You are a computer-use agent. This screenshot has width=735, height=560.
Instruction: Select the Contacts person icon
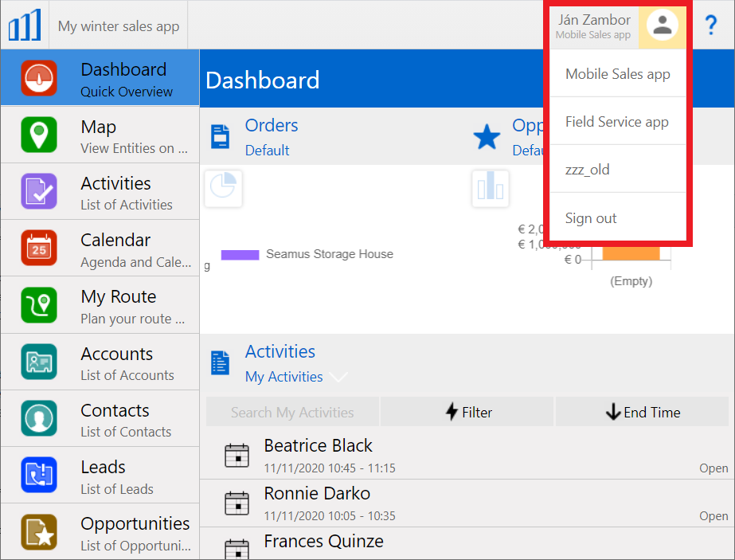38,419
